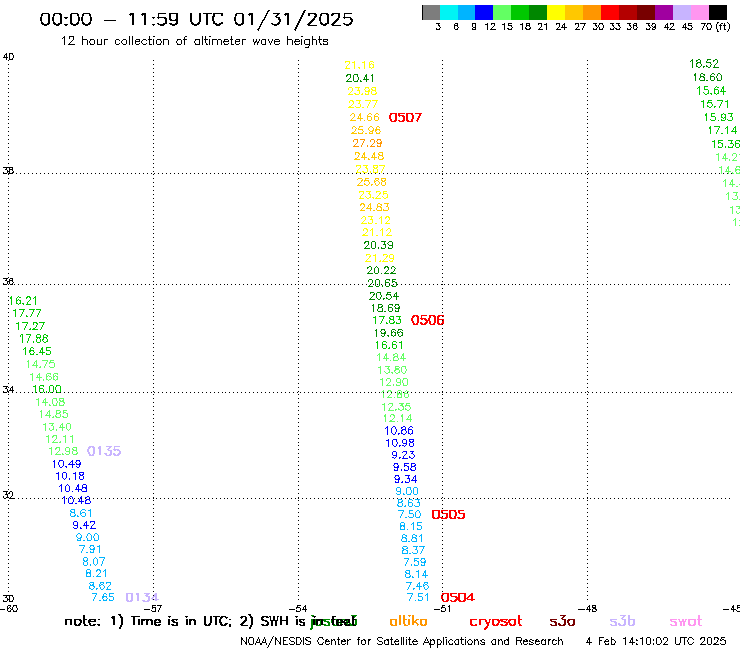Click the NOAA/NESDIS credit text

coord(402,642)
